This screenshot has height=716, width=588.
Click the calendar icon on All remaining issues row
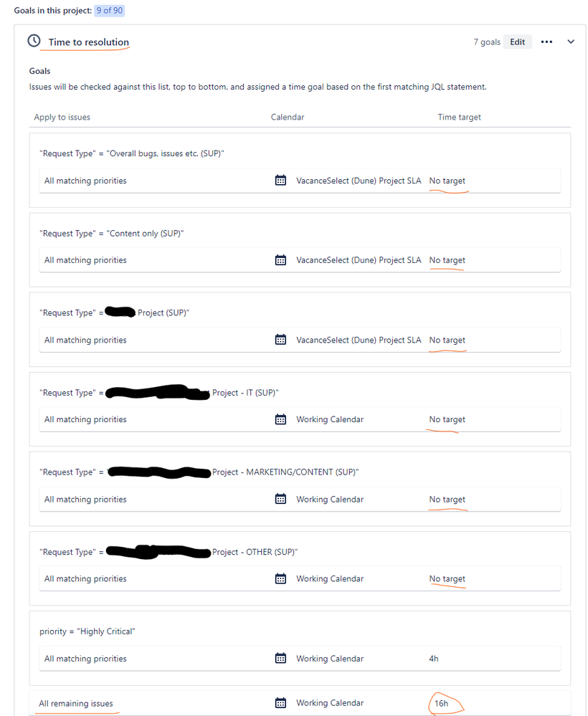280,702
